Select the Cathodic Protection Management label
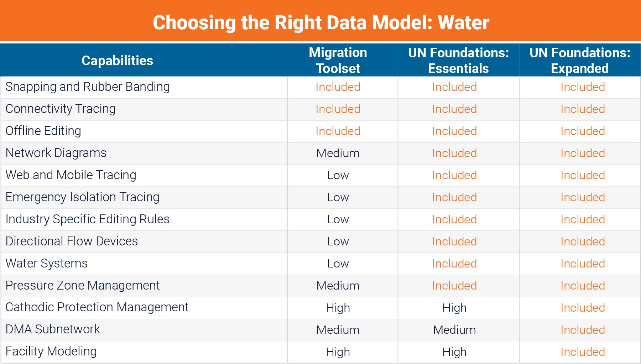The height and width of the screenshot is (364, 641). point(97,307)
